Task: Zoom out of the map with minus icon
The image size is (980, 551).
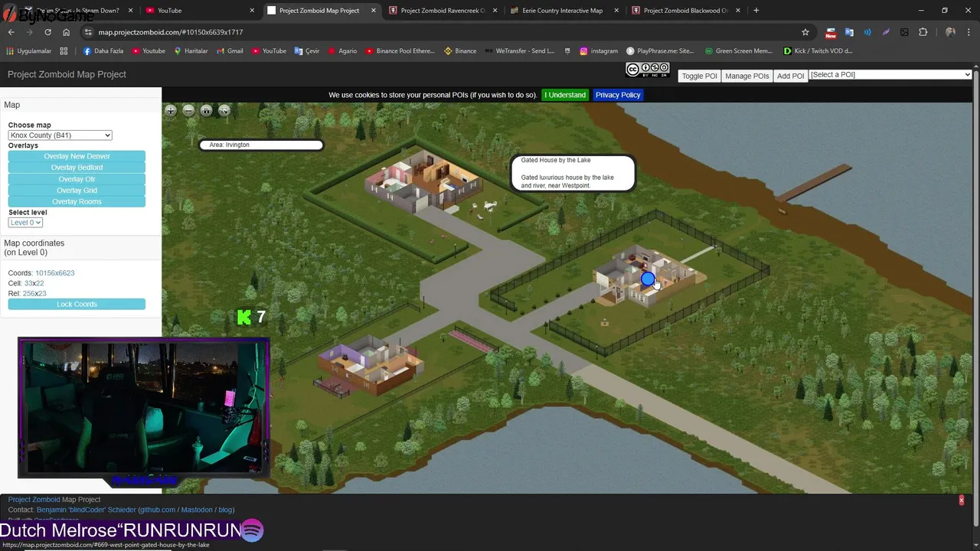Action: coord(188,111)
